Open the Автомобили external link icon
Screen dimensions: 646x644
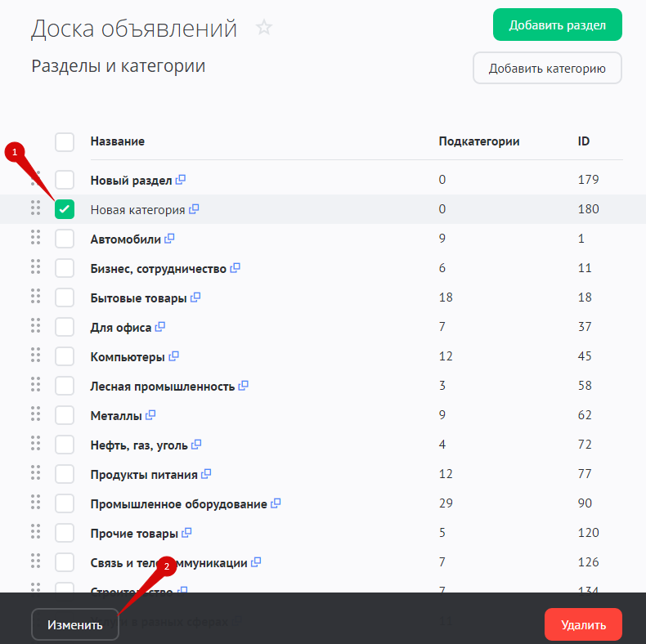[169, 239]
